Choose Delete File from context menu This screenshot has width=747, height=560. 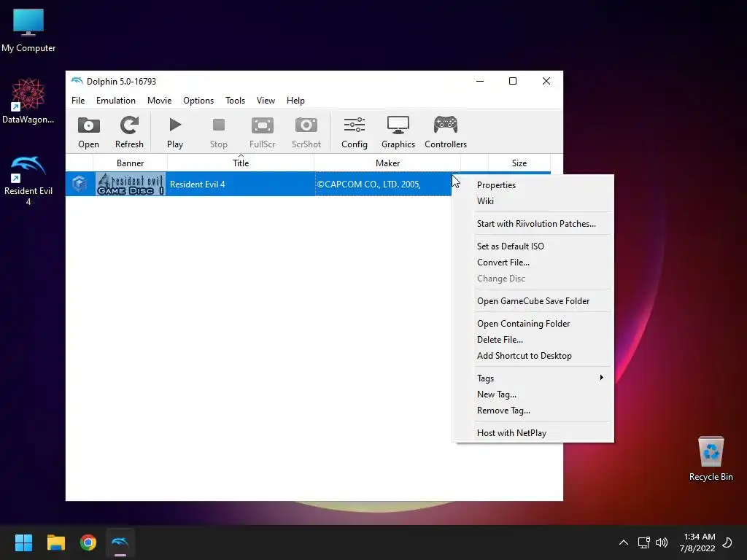coord(533,340)
